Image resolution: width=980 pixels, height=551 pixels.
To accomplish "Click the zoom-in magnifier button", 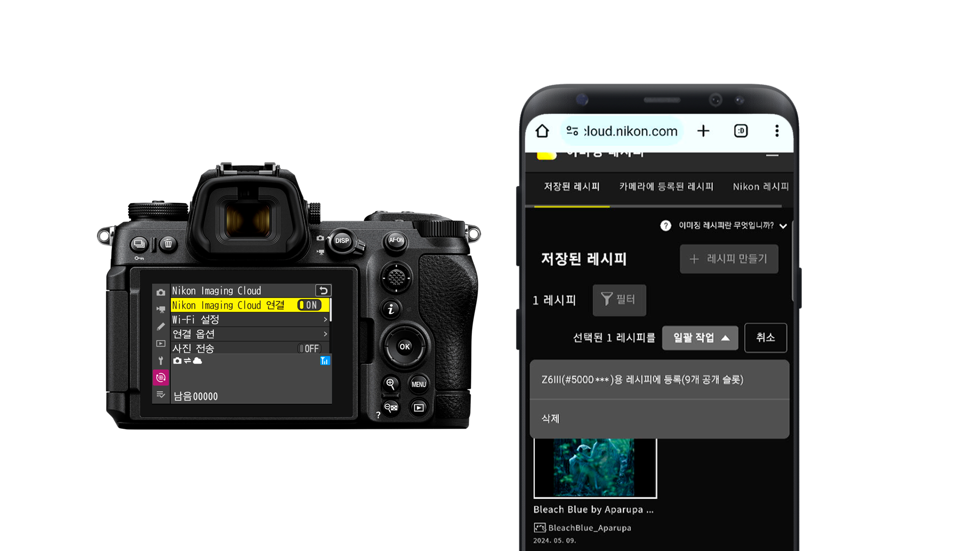I will pos(390,383).
